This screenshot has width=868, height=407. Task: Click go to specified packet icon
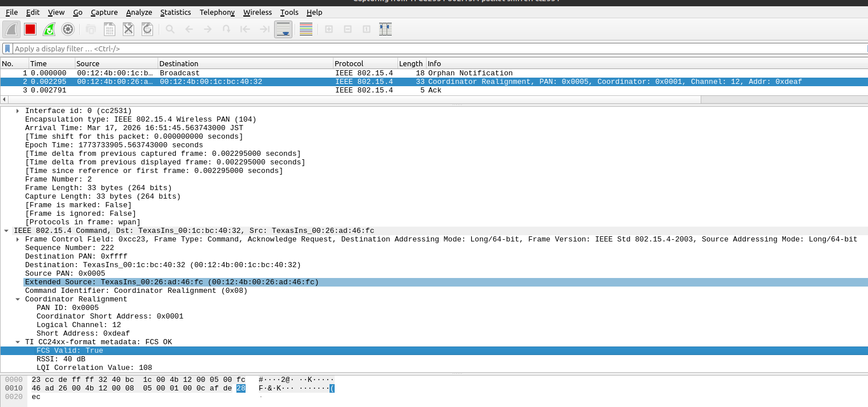[227, 29]
